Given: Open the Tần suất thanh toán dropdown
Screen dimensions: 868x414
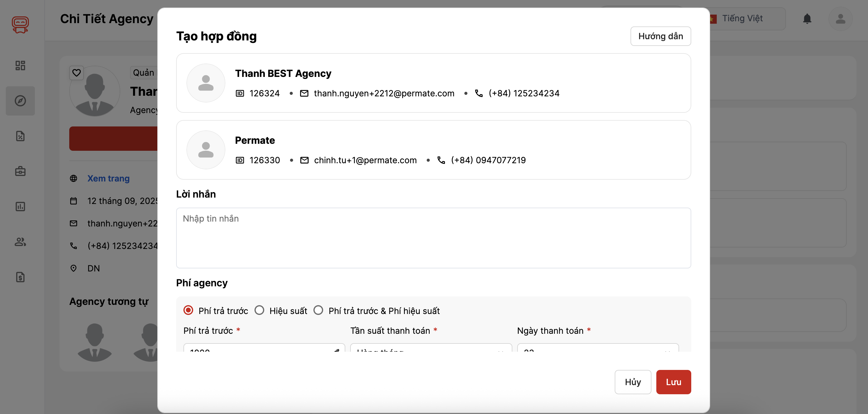Looking at the screenshot, I should 431,348.
